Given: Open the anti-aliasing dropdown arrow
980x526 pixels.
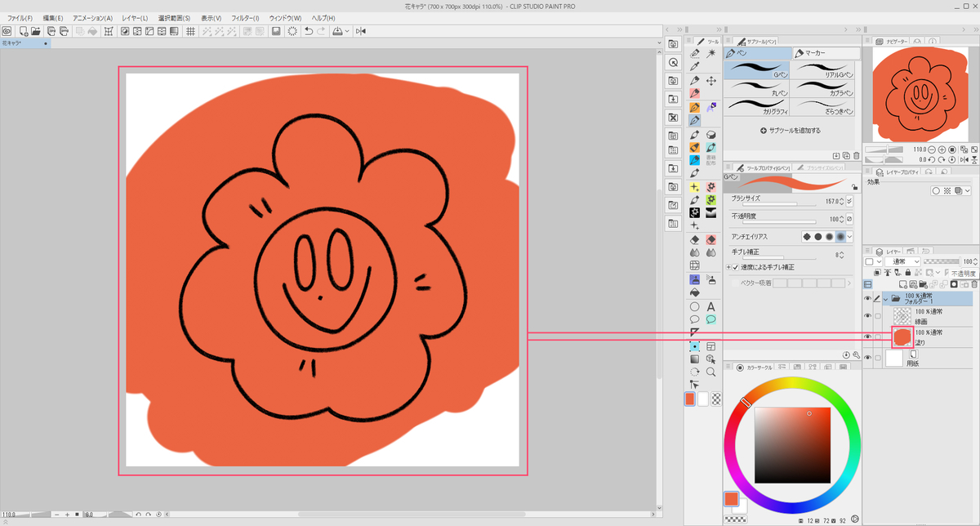Looking at the screenshot, I should coord(849,236).
